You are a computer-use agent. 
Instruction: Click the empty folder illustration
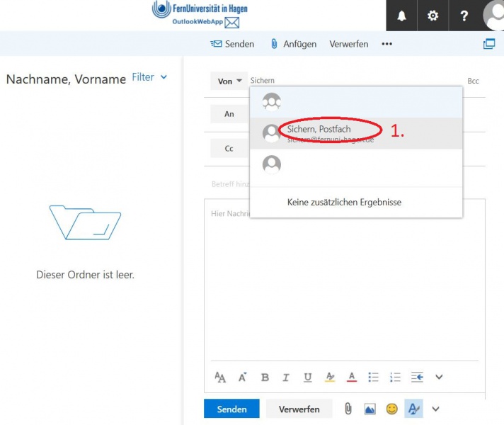click(x=85, y=222)
